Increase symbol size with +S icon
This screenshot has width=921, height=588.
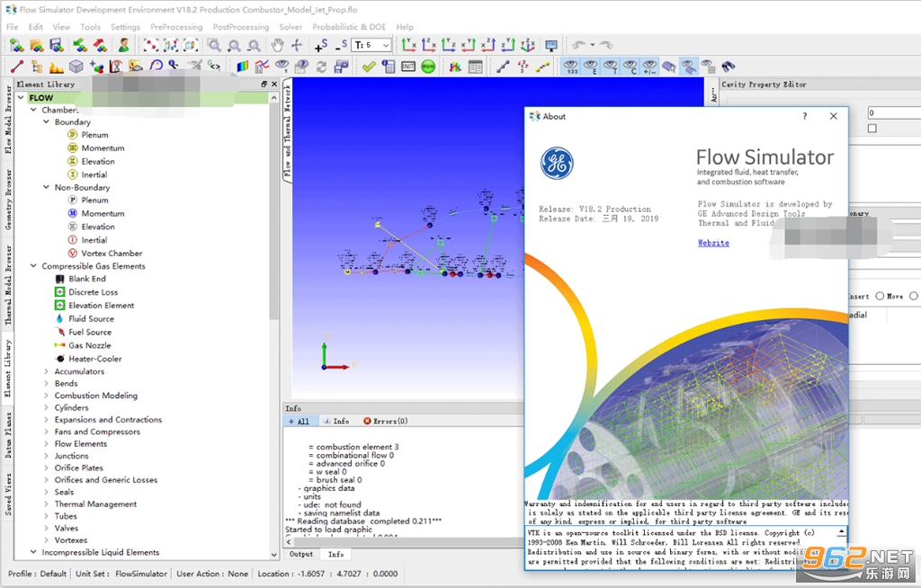(321, 45)
